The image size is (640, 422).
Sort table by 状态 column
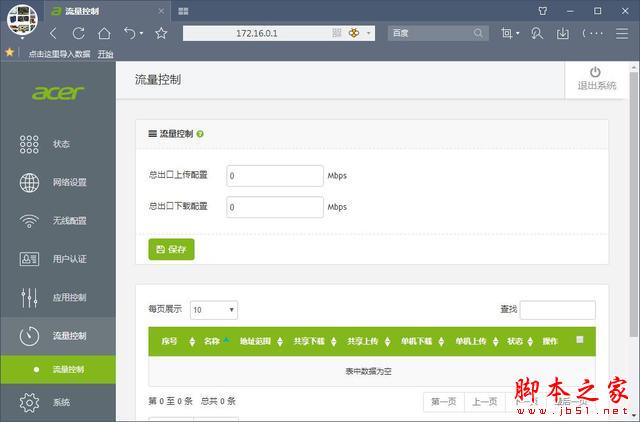coord(530,341)
